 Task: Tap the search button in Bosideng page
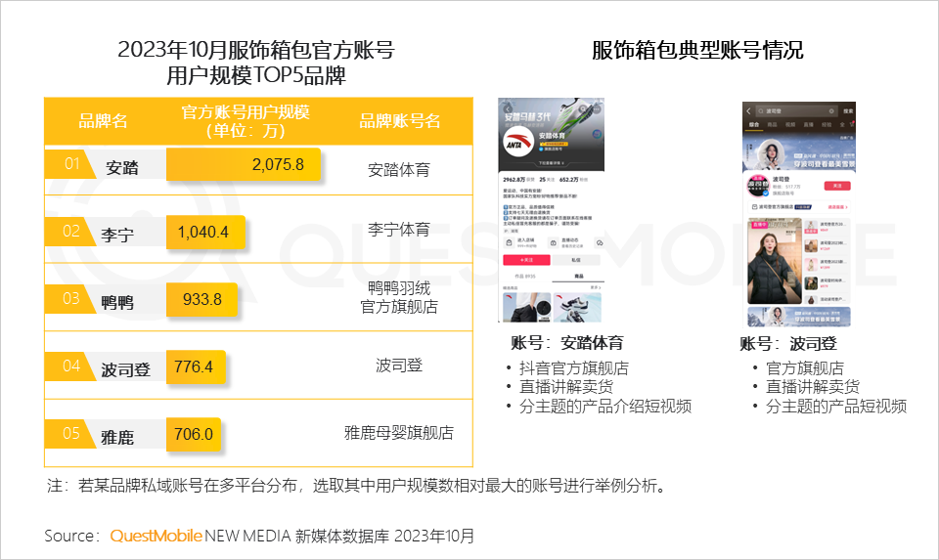coord(848,111)
